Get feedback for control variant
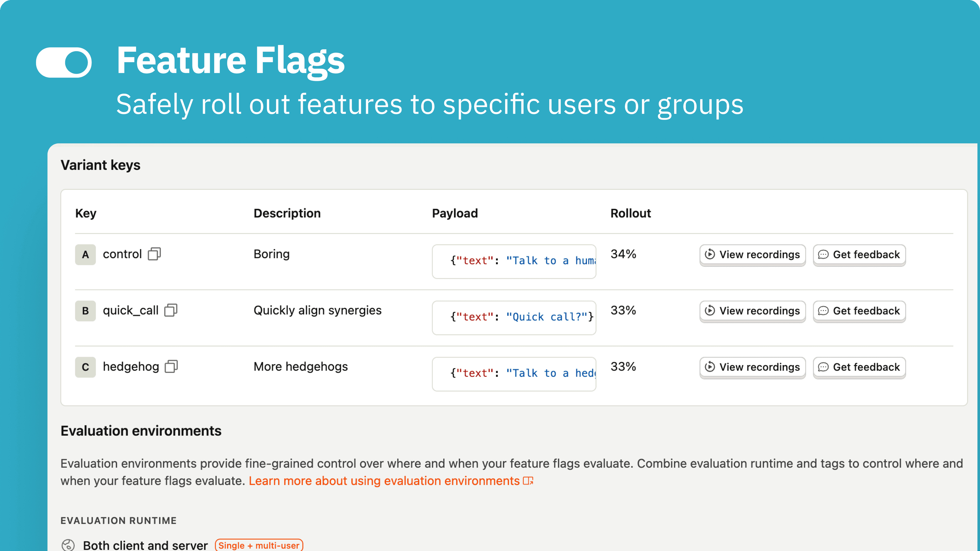Screen dimensions: 980x551 coord(859,254)
